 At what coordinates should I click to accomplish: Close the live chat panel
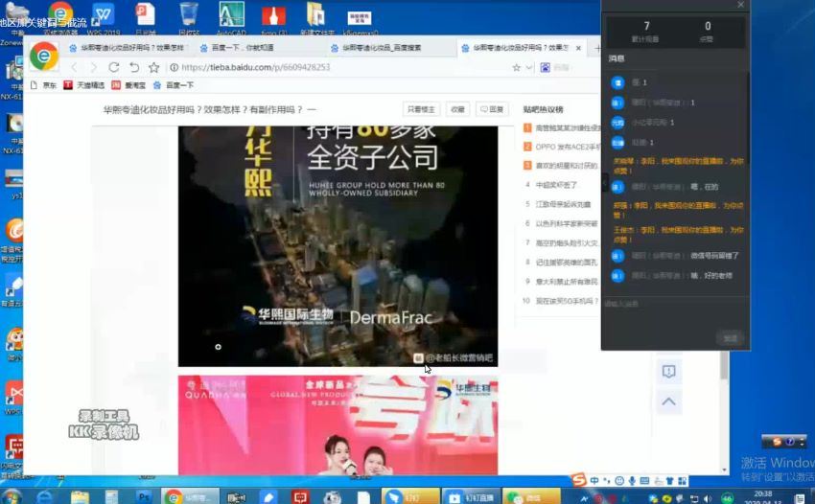click(x=740, y=5)
